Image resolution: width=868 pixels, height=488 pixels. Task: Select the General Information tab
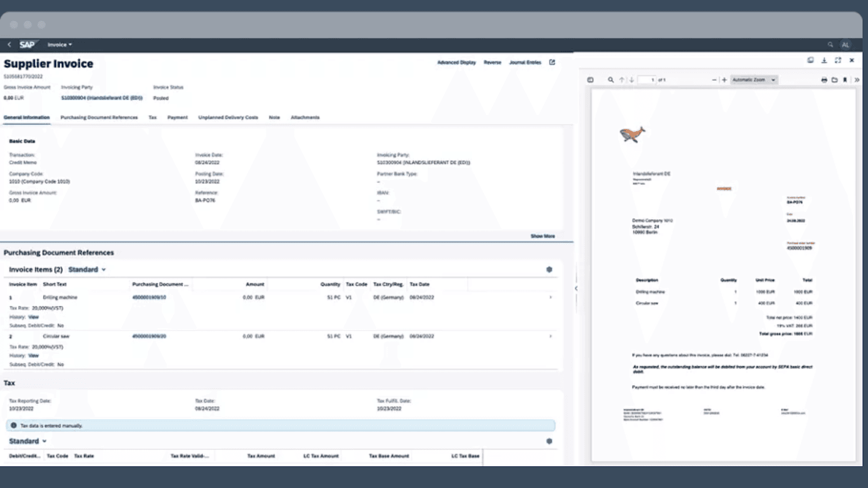click(27, 117)
